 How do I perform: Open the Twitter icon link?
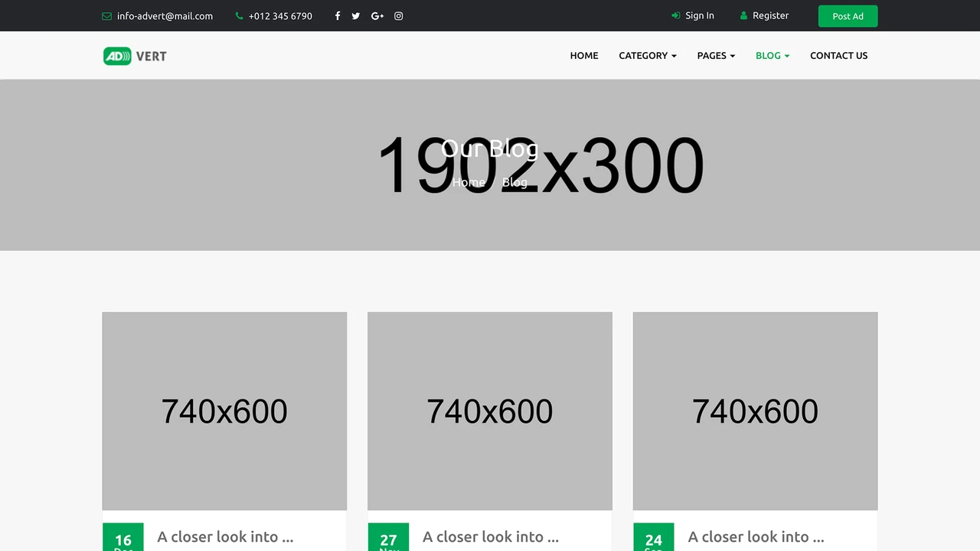tap(356, 16)
